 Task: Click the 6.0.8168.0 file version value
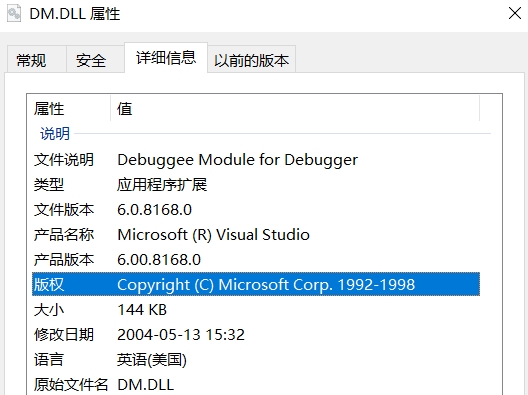pyautogui.click(x=155, y=210)
